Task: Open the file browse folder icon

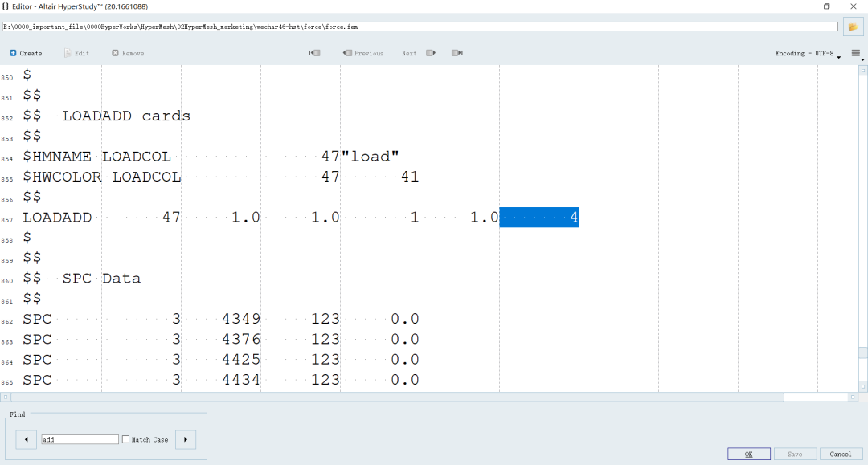Action: point(853,27)
